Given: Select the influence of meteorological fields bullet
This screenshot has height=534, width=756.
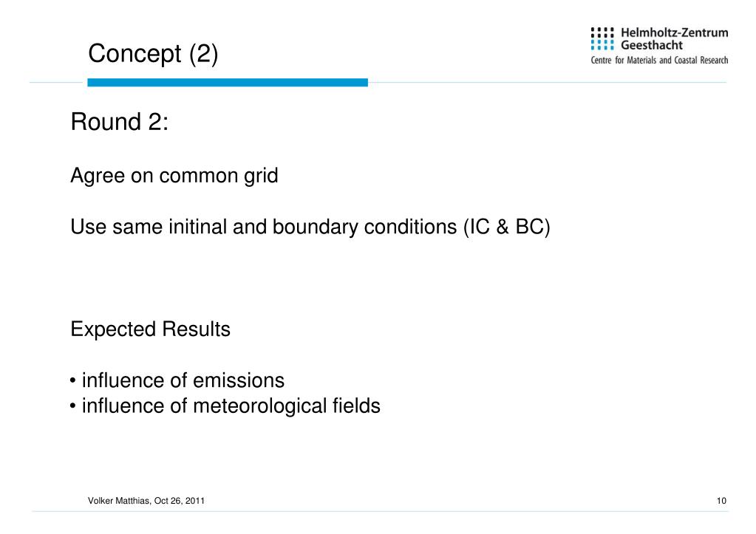Looking at the screenshot, I should coord(225,406).
